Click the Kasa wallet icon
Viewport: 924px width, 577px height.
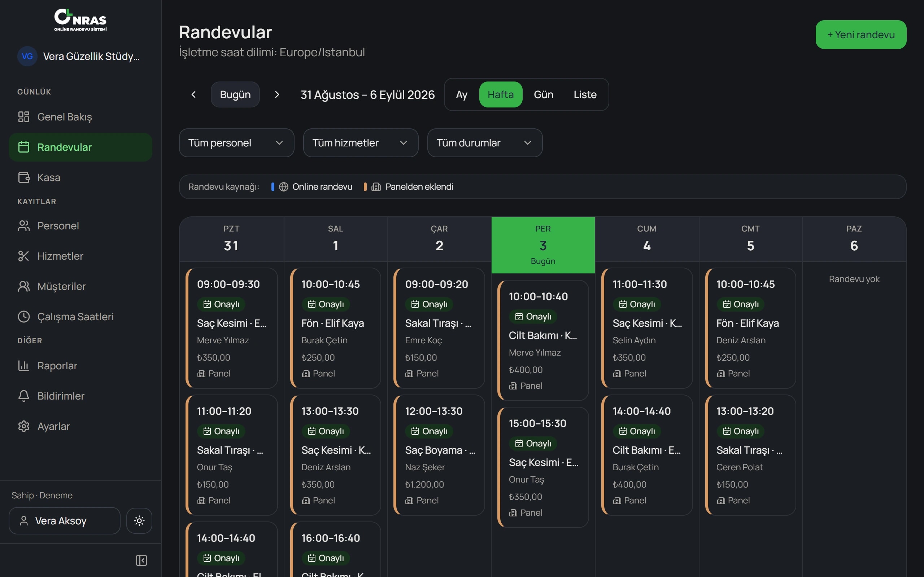tap(24, 177)
